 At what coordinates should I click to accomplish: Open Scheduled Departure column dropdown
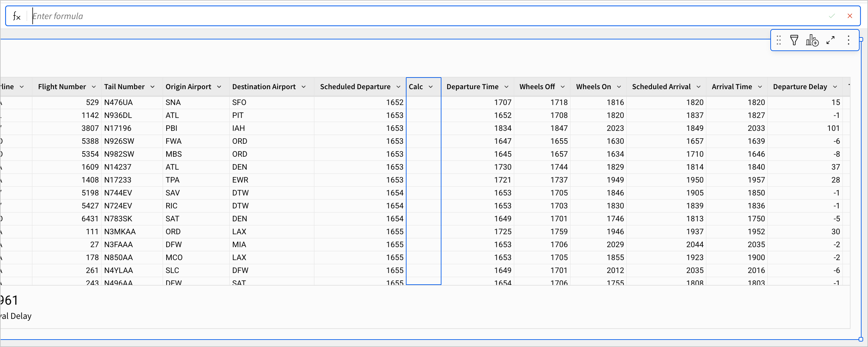[x=398, y=87]
